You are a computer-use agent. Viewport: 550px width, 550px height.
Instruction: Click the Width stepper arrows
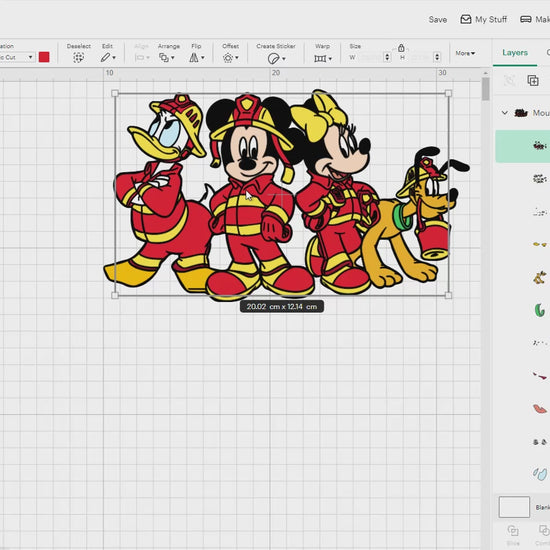pyautogui.click(x=387, y=57)
